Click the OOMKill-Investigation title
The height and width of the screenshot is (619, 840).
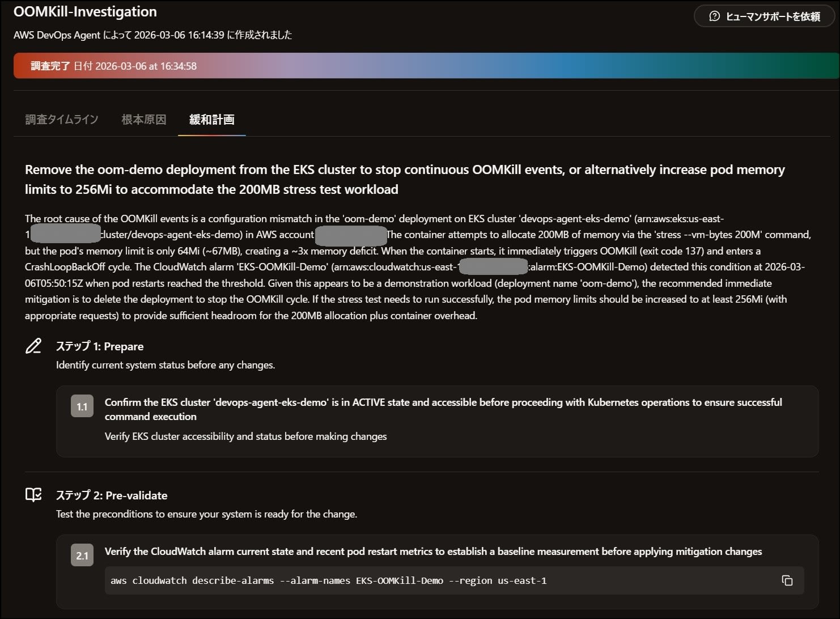[x=85, y=11]
